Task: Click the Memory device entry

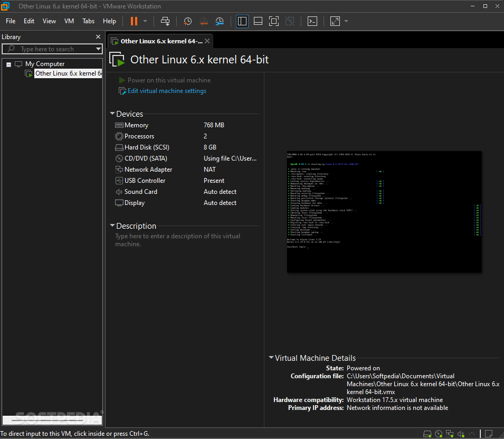Action: click(x=136, y=125)
